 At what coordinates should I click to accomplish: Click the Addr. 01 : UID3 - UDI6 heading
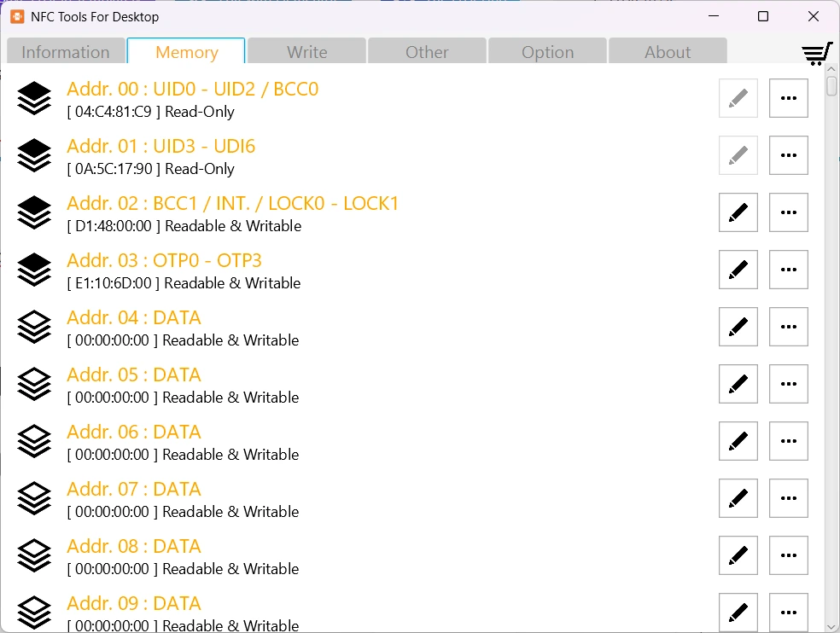pos(160,147)
